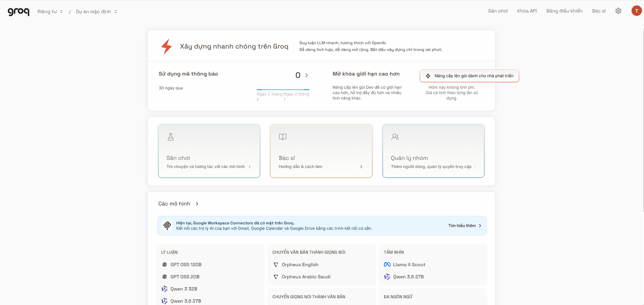The height and width of the screenshot is (305, 644).
Task: Click the token usage chart line
Action: tap(283, 90)
